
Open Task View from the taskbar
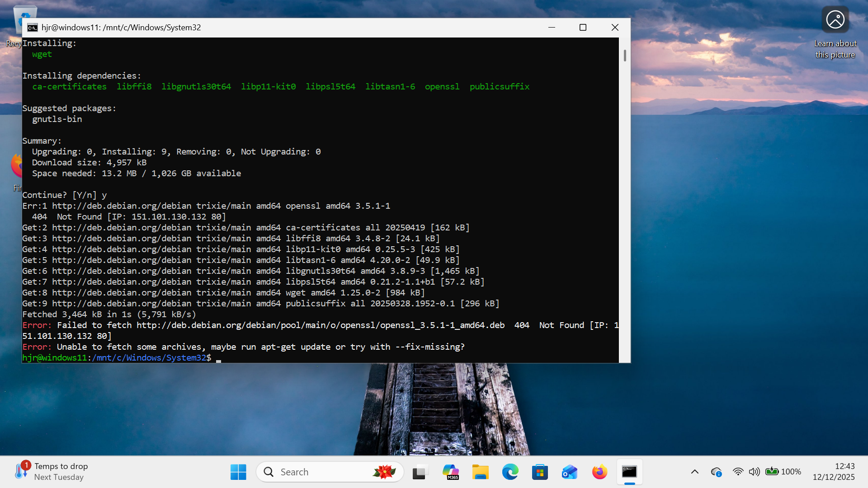point(420,472)
